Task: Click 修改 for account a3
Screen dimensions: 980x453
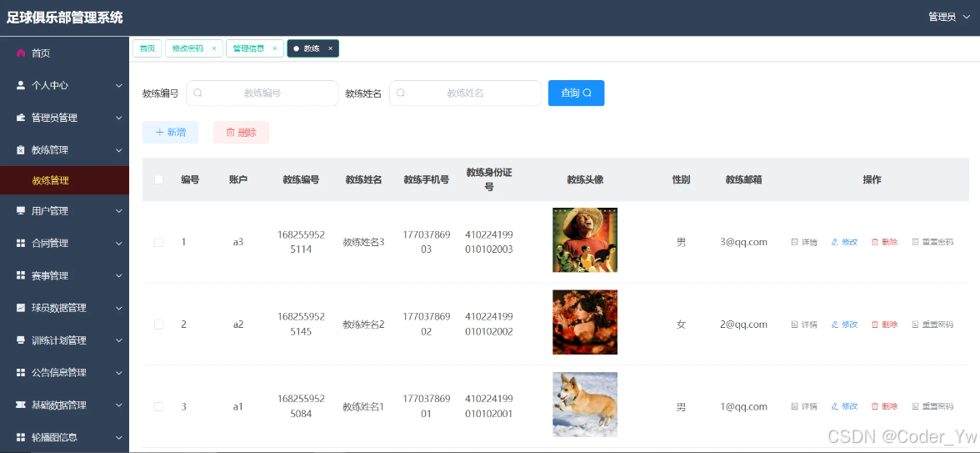Action: [844, 242]
